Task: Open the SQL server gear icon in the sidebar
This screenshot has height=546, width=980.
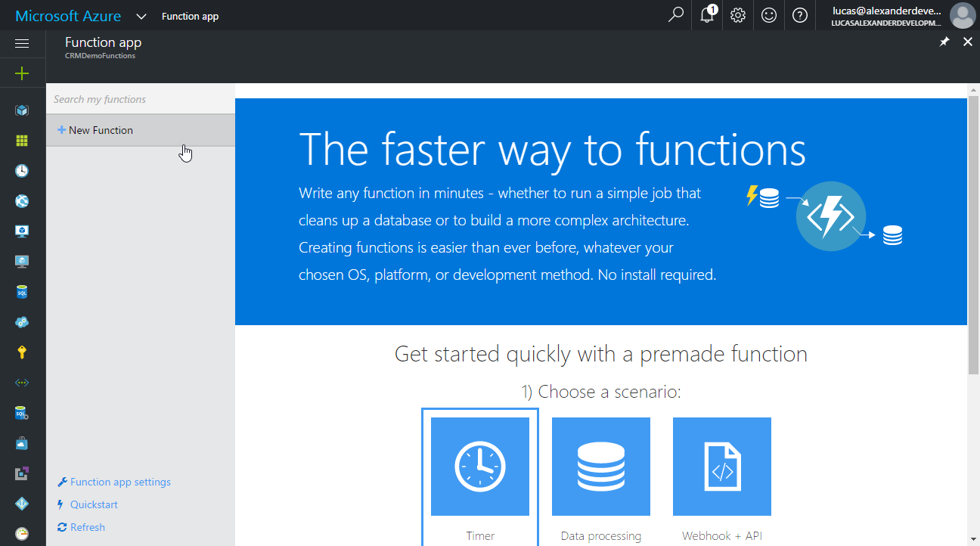Action: click(22, 413)
